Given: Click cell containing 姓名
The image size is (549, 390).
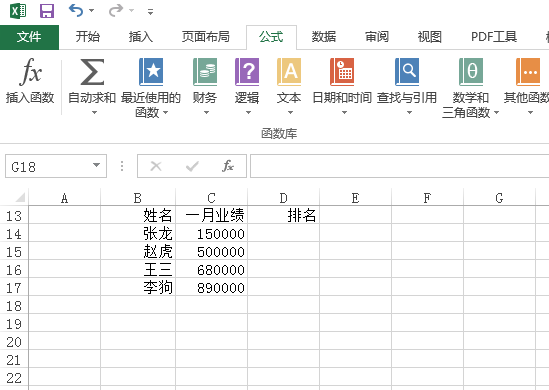Looking at the screenshot, I should [138, 215].
